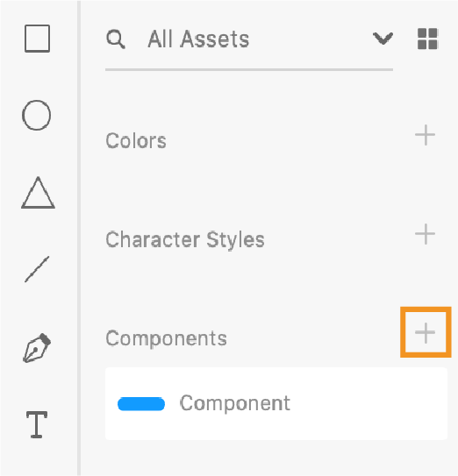
Task: Click the search magnifier icon
Action: point(116,39)
